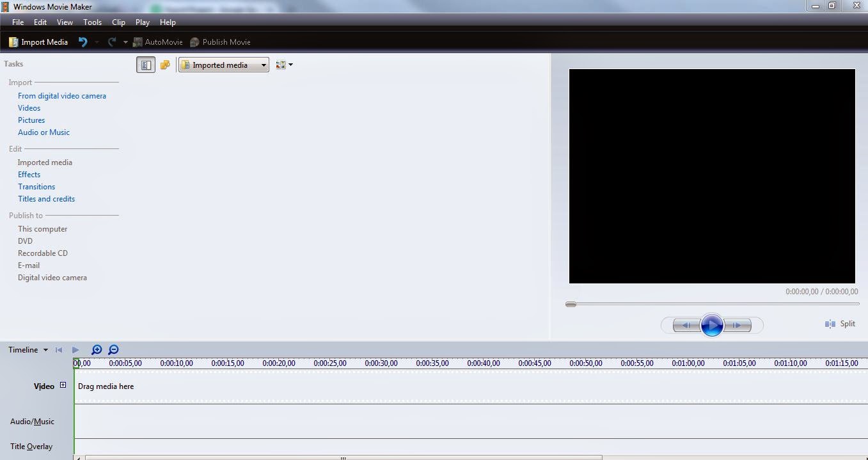Open the Timeline view switcher
Screen dimensions: 868x460
[26, 349]
